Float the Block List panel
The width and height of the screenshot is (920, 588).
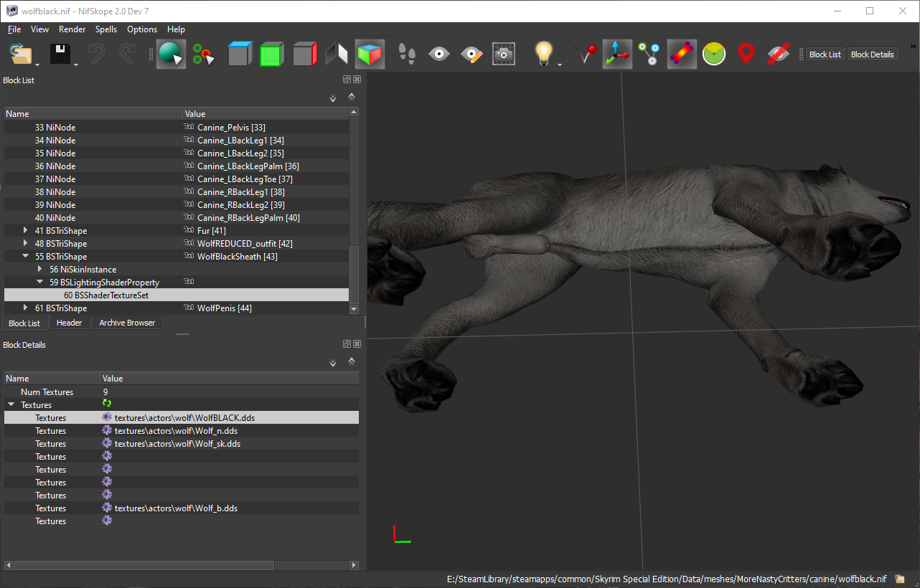pos(347,80)
